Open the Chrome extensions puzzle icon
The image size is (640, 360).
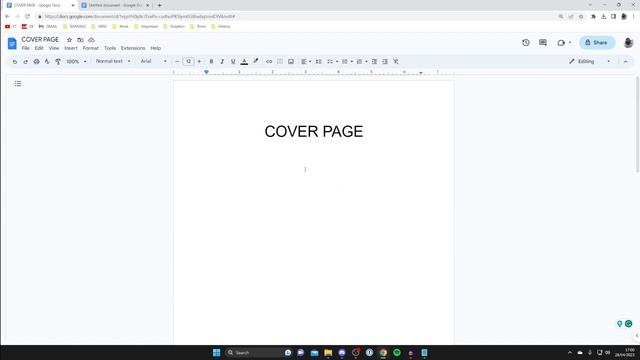[x=593, y=16]
